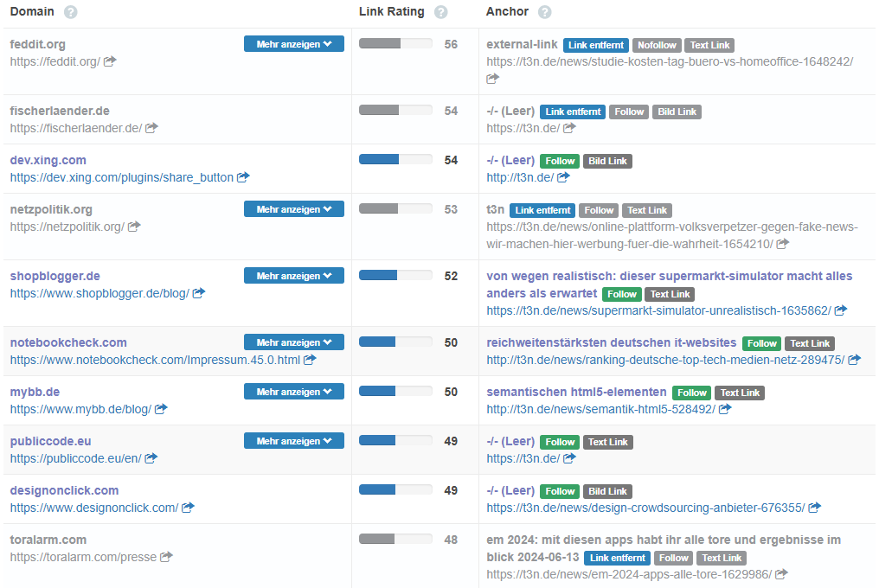Click the Link Rating bar for feddit.org
The image size is (879, 588).
pos(395,44)
